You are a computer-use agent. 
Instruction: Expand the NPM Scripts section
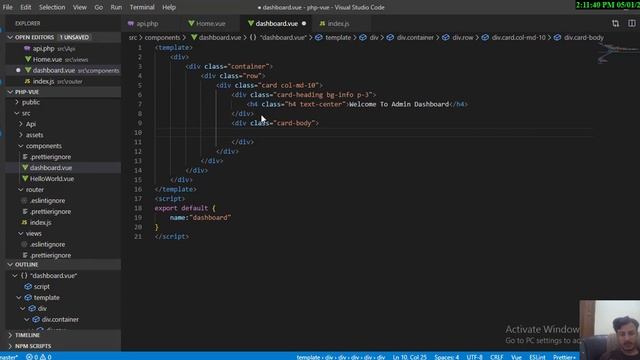pyautogui.click(x=33, y=346)
